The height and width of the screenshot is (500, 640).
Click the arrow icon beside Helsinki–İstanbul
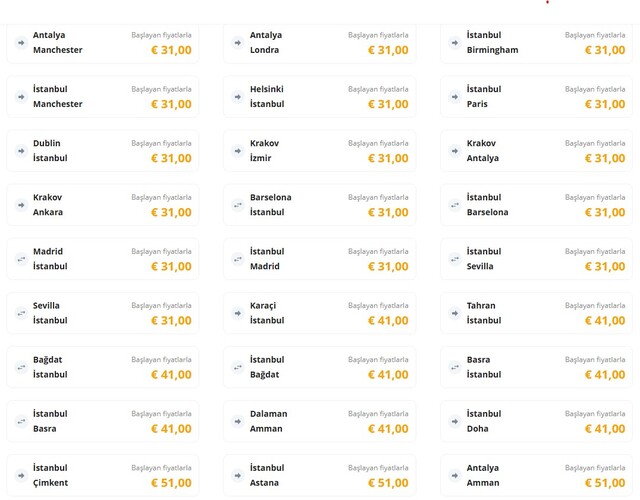tap(237, 97)
